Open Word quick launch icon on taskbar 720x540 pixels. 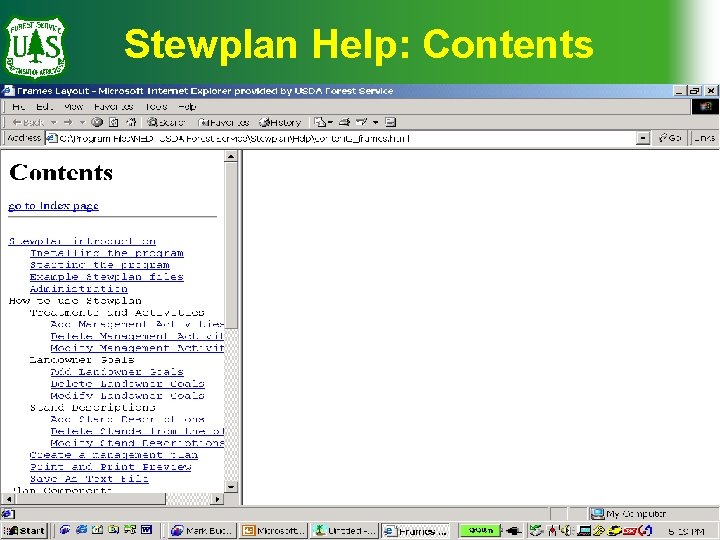tap(146, 530)
